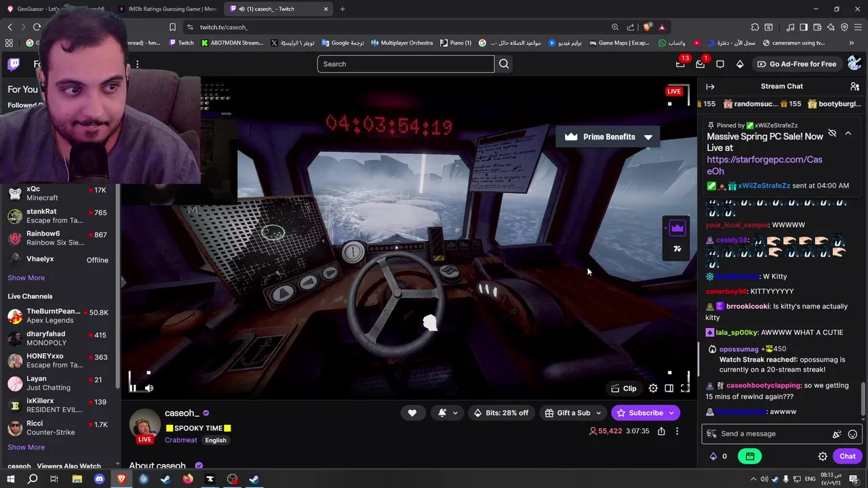
Task: Collapse the pinned message chevron
Action: tap(848, 134)
